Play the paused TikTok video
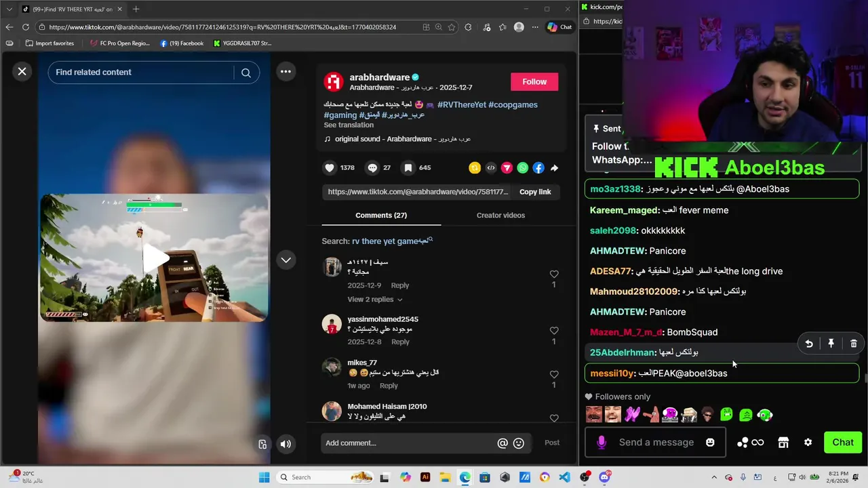 [155, 258]
